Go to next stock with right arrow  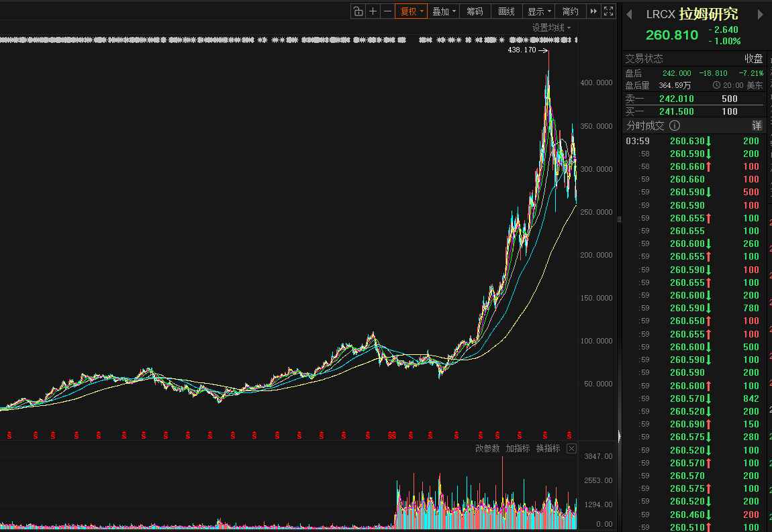click(760, 15)
